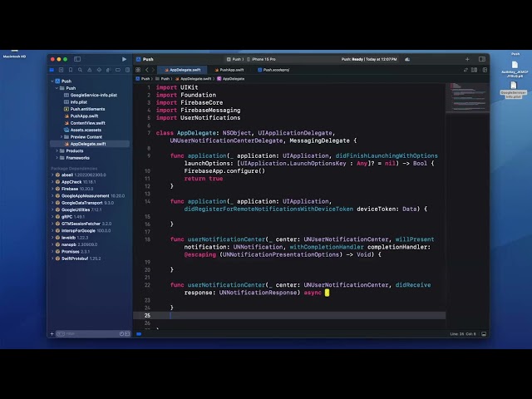Select the leveldb package
532x399 pixels.
71,238
